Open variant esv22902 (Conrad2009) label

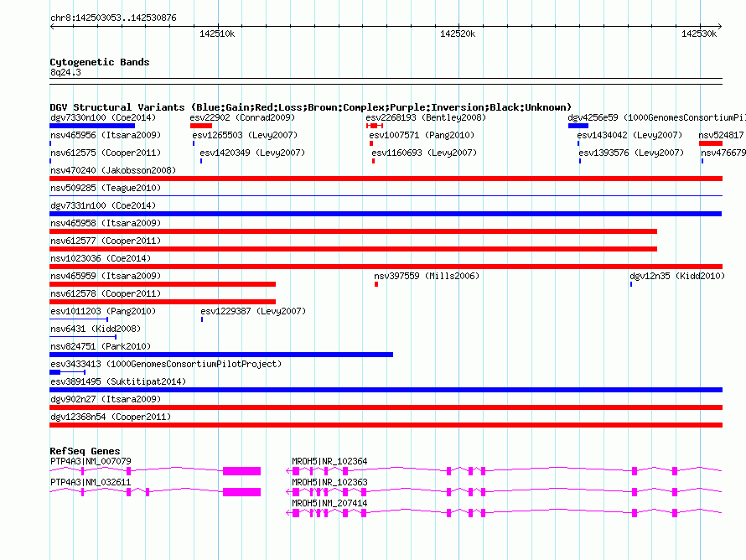pyautogui.click(x=242, y=117)
